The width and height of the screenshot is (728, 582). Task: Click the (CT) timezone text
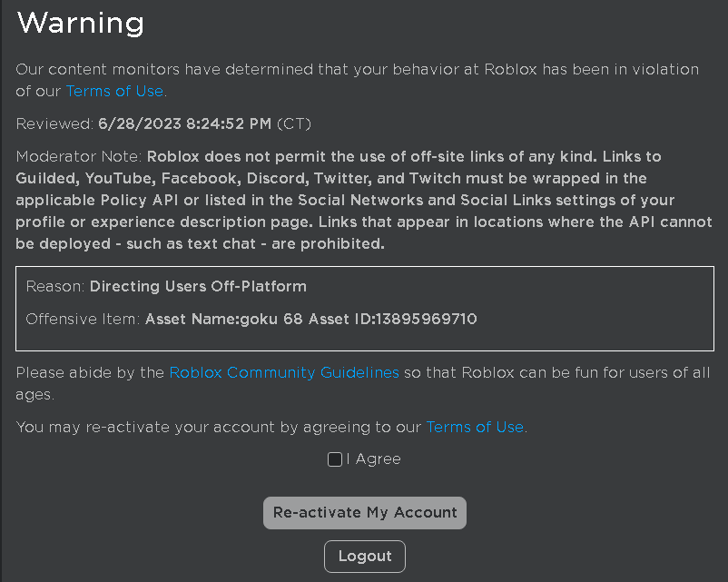(294, 123)
